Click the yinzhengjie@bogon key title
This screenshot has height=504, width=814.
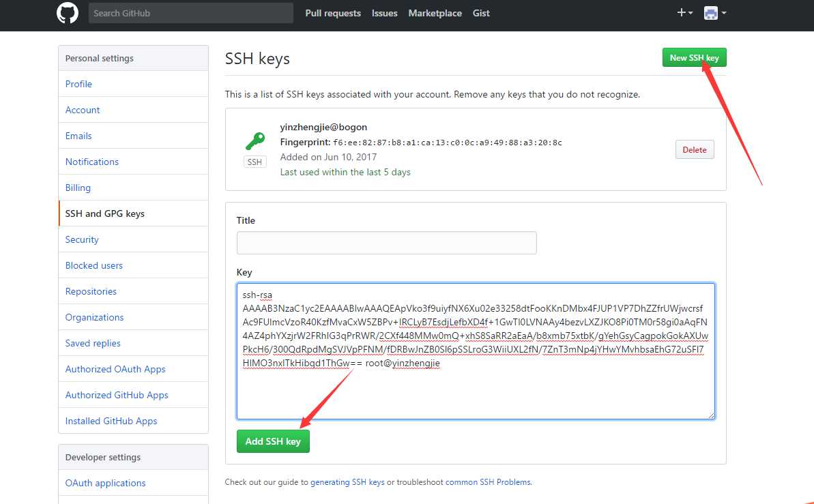pyautogui.click(x=323, y=127)
